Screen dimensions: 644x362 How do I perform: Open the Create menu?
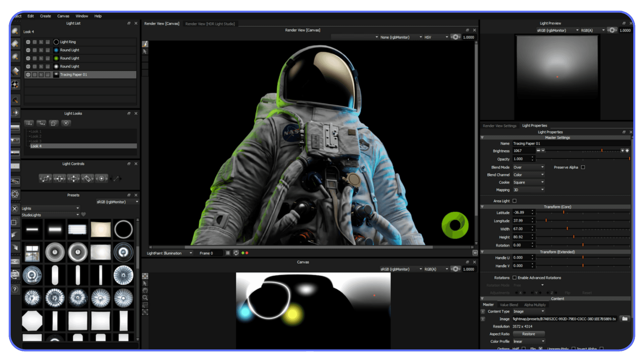click(45, 16)
